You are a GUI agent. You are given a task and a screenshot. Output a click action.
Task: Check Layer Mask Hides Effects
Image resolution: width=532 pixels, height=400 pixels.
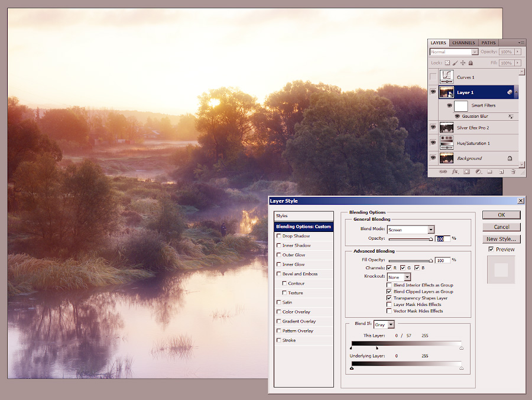[x=389, y=304]
